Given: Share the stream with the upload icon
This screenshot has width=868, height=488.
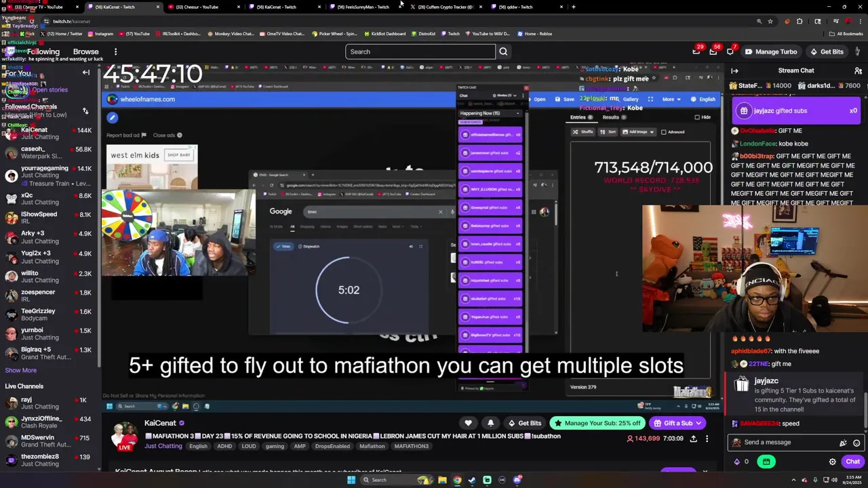Looking at the screenshot, I should (x=693, y=439).
